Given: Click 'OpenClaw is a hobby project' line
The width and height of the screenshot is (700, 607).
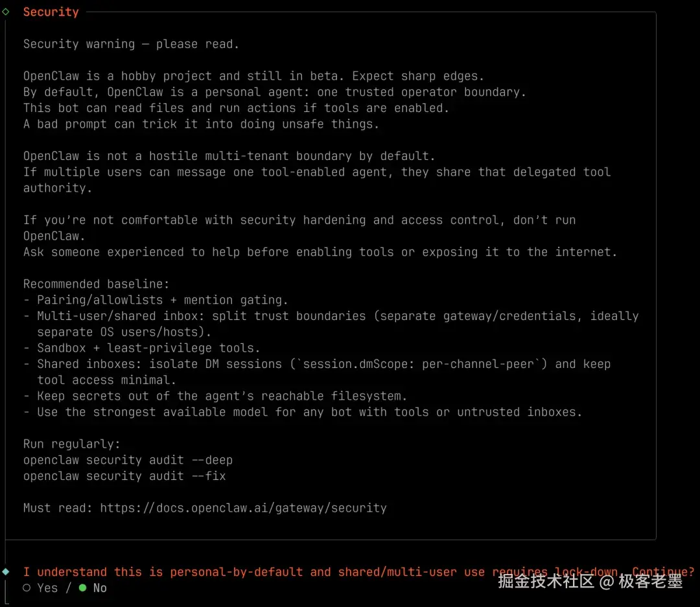Looking at the screenshot, I should pos(253,76).
